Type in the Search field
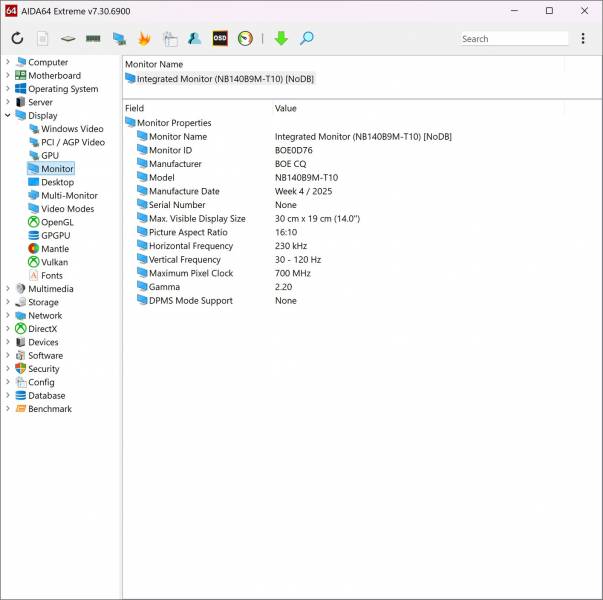This screenshot has width=603, height=600. (513, 39)
